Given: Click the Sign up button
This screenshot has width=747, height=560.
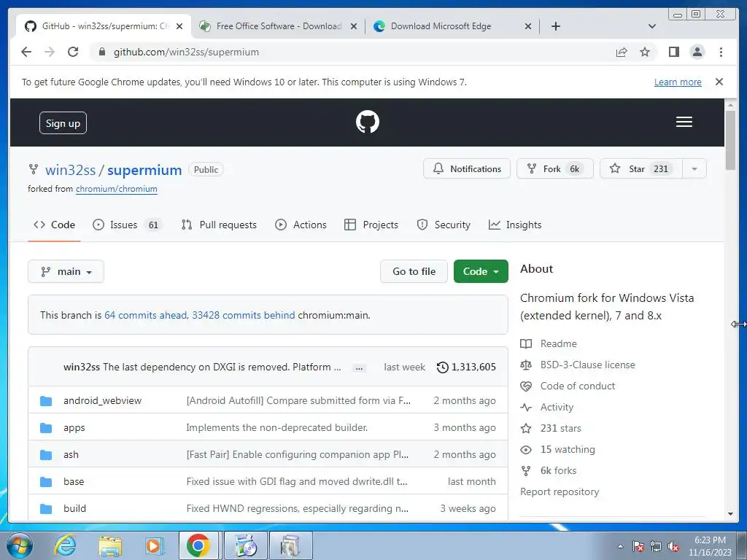Looking at the screenshot, I should tap(63, 123).
